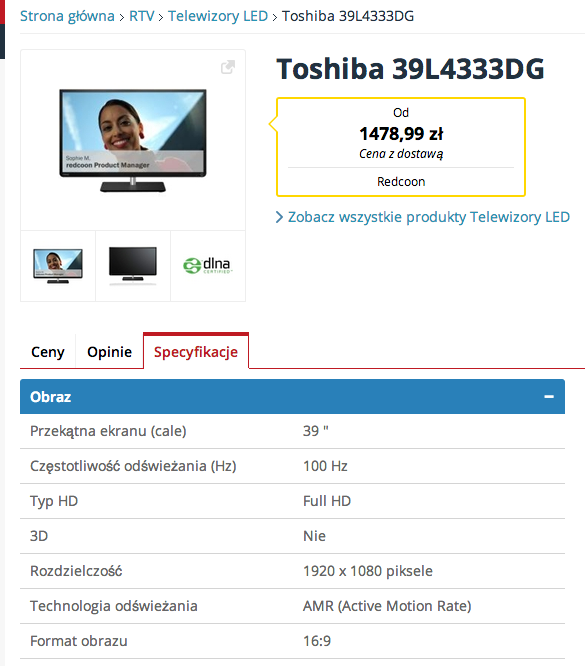Screen dimensions: 585x666
Task: Select the Specyfikacje tab
Action: pyautogui.click(x=196, y=352)
